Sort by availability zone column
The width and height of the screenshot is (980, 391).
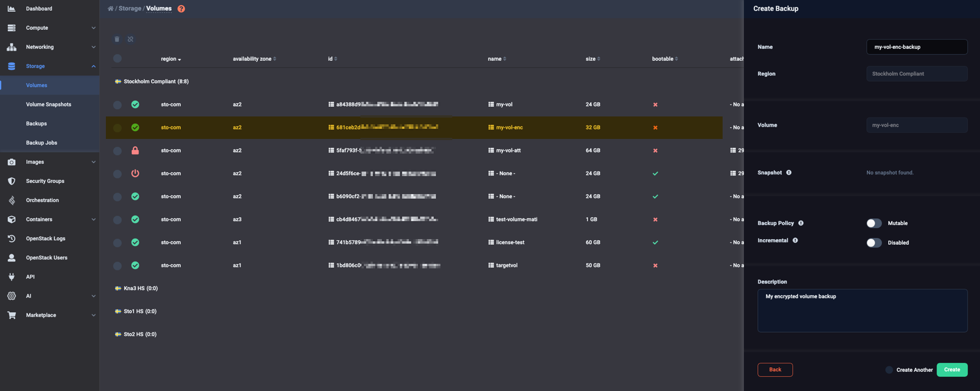tap(255, 59)
